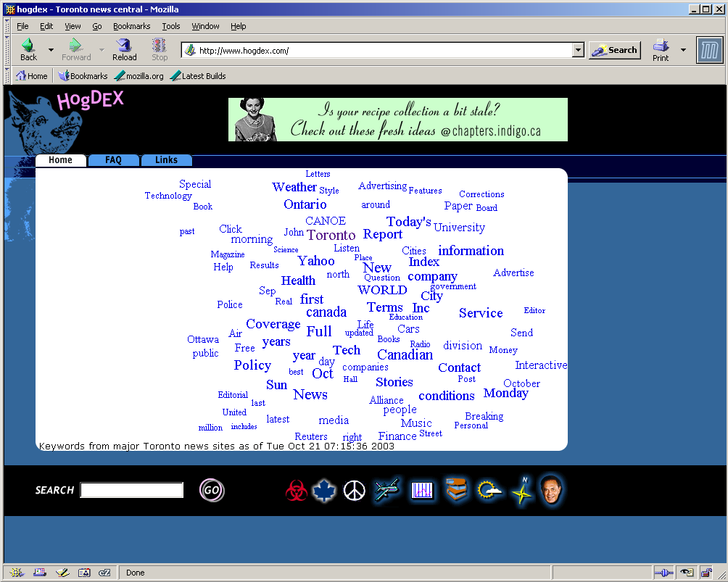Toggle the online/offline plug icon in status bar
This screenshot has width=728, height=582.
point(663,573)
